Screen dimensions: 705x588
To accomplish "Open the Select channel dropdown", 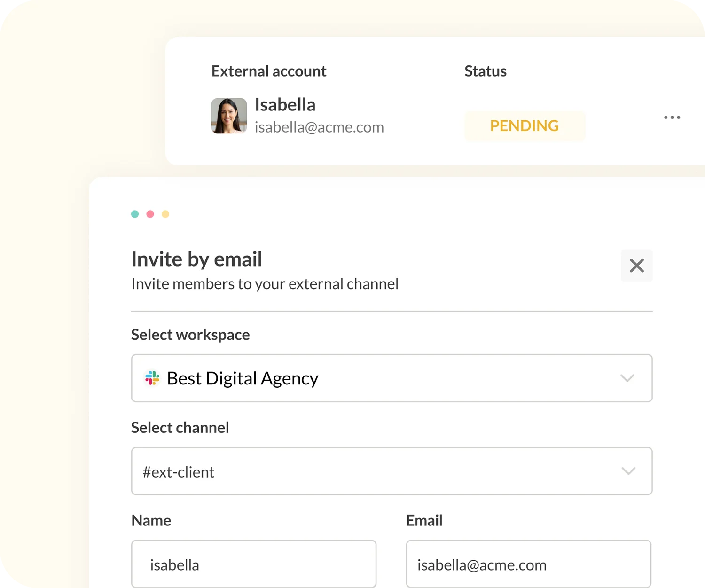I will (392, 471).
